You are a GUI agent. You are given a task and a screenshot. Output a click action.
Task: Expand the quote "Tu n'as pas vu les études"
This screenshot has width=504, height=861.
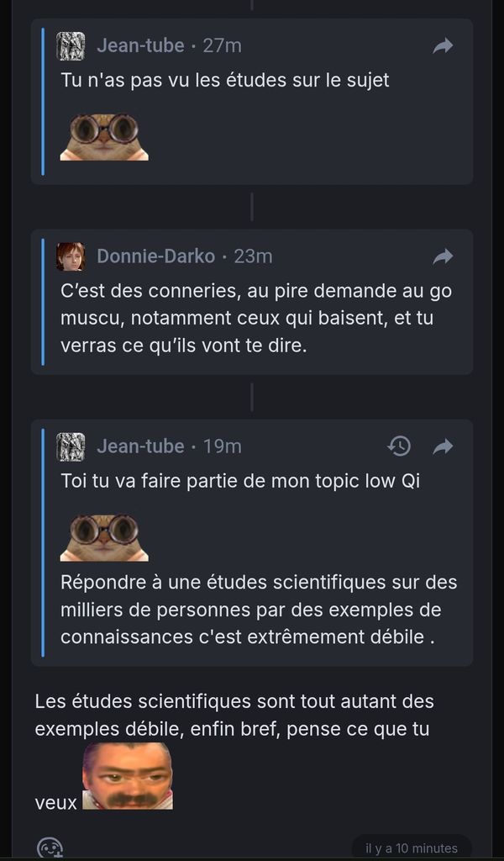pyautogui.click(x=225, y=82)
